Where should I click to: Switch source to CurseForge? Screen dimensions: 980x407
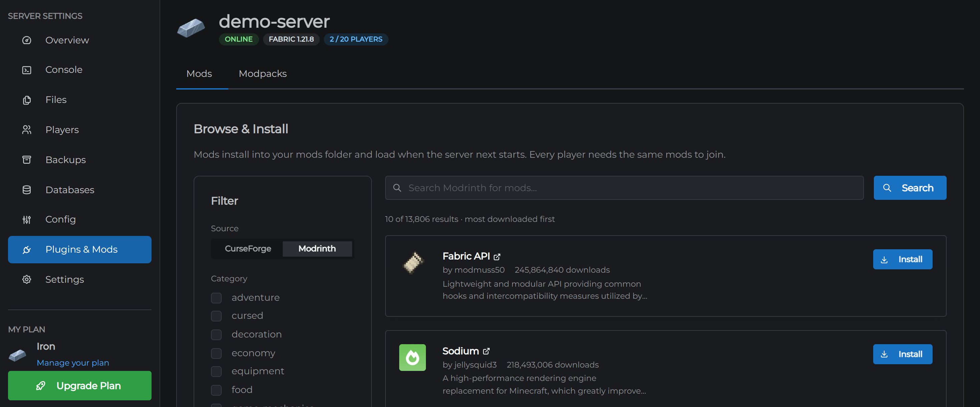point(248,249)
